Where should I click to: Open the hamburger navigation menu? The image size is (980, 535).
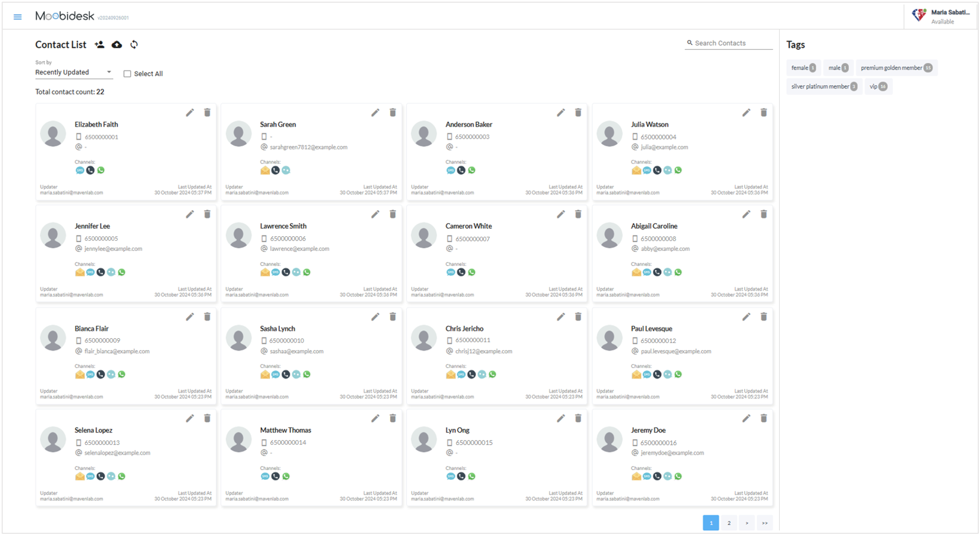(18, 17)
